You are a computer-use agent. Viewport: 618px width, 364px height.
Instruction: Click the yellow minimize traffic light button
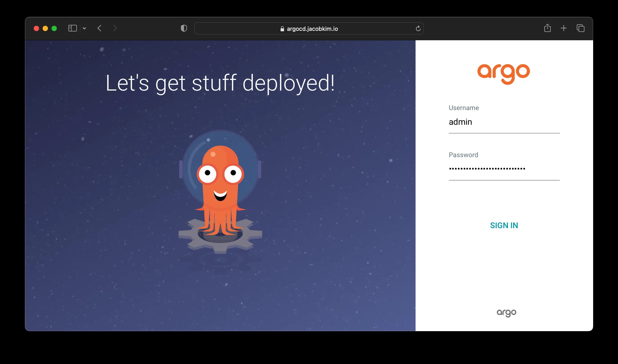(x=45, y=28)
